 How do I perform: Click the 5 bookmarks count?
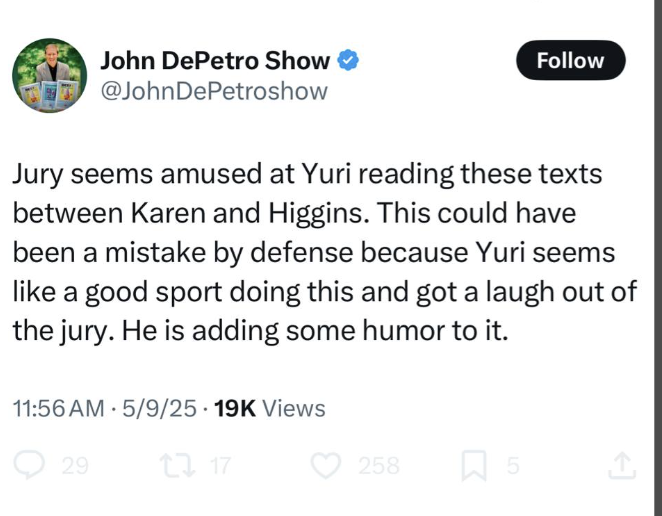point(512,464)
